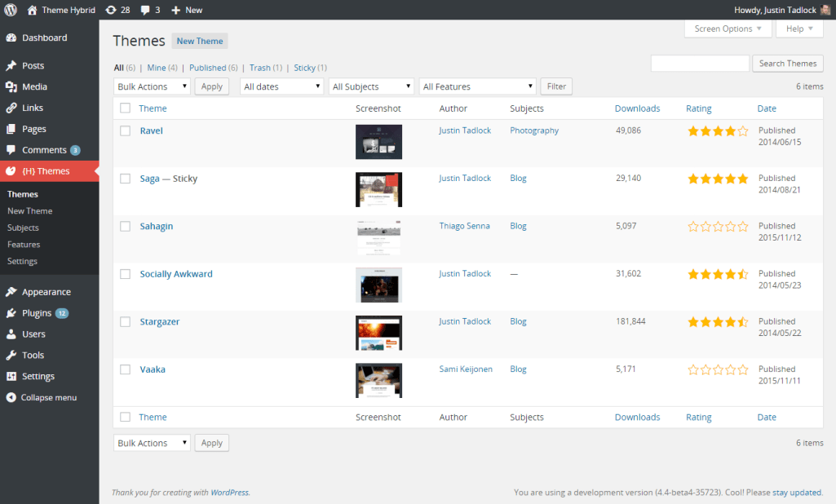Open the stay updated link
The image size is (836, 504).
click(x=797, y=493)
